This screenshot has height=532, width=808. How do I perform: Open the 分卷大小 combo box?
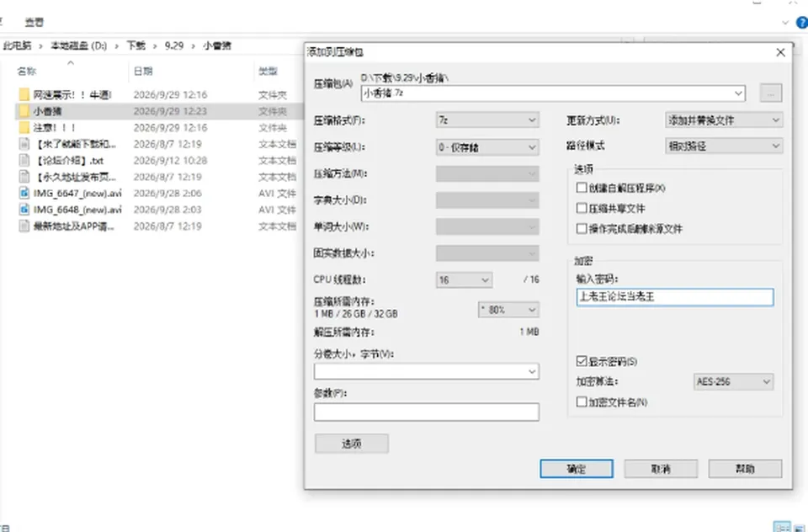click(x=427, y=372)
